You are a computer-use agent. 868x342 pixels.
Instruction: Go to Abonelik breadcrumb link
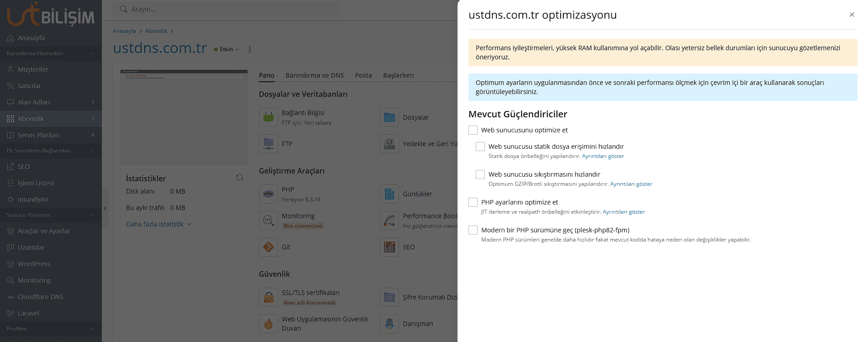[156, 31]
